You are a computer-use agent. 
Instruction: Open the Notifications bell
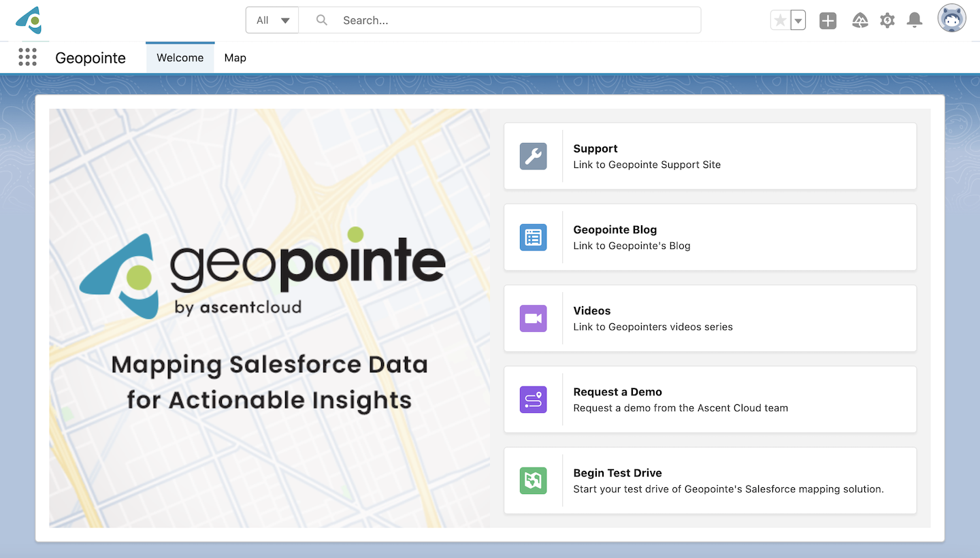point(915,20)
